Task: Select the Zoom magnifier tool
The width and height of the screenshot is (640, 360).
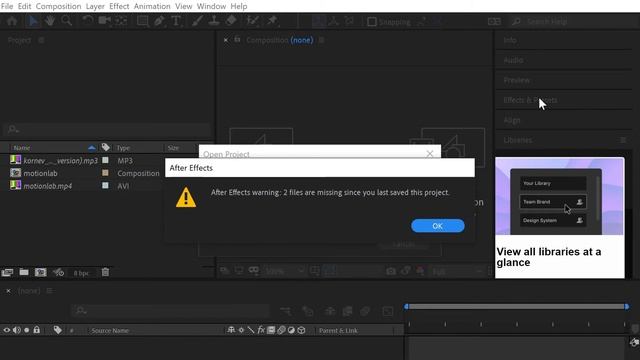Action: (x=66, y=21)
